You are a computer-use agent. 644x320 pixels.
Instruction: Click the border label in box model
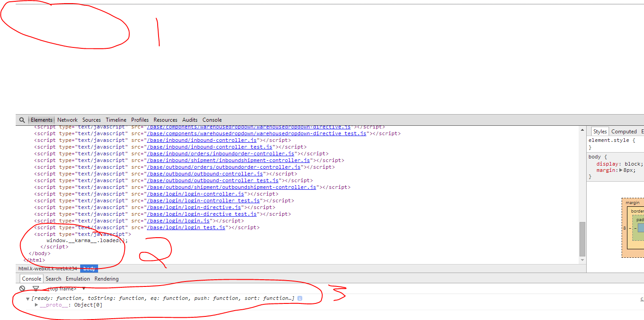tap(637, 211)
